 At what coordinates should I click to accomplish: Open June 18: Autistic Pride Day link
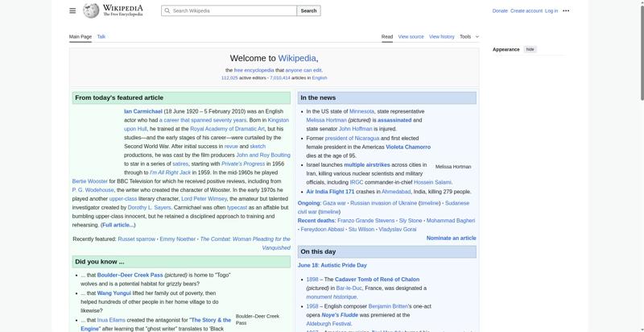click(x=332, y=265)
